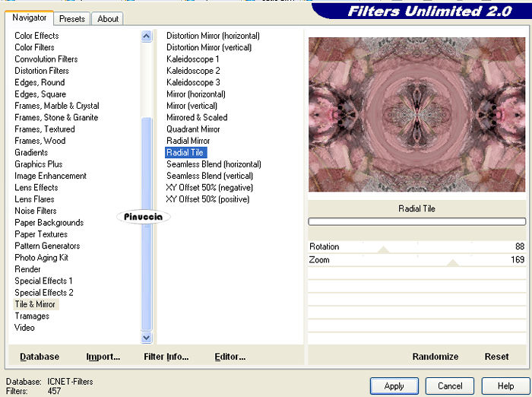Open the Pattern Generators category
532x397 pixels.
[x=47, y=246]
